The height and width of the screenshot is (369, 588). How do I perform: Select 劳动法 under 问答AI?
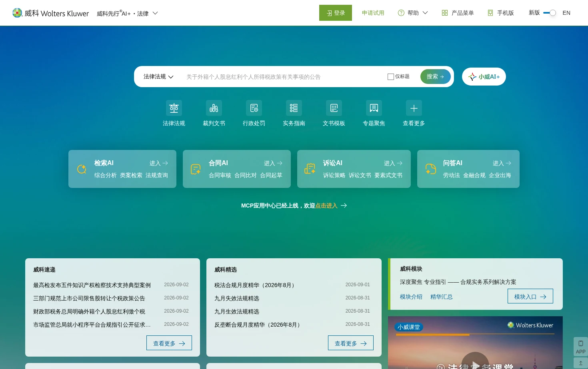[x=452, y=175]
